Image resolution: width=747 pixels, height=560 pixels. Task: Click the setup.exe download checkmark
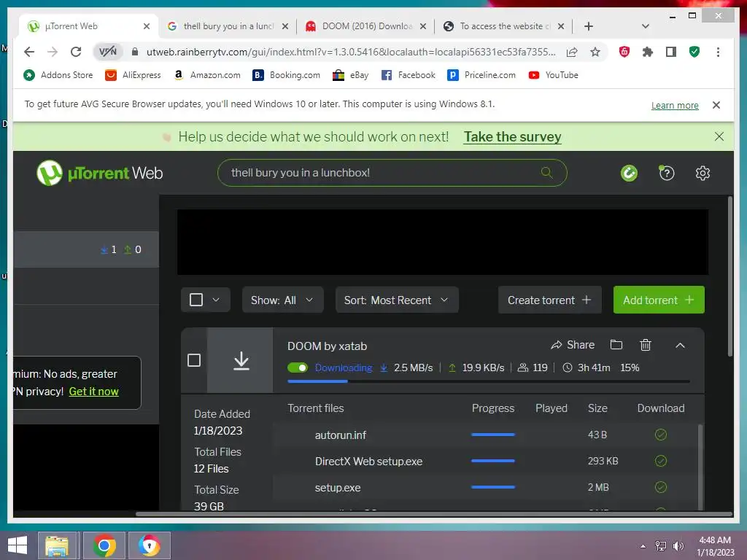pos(661,486)
